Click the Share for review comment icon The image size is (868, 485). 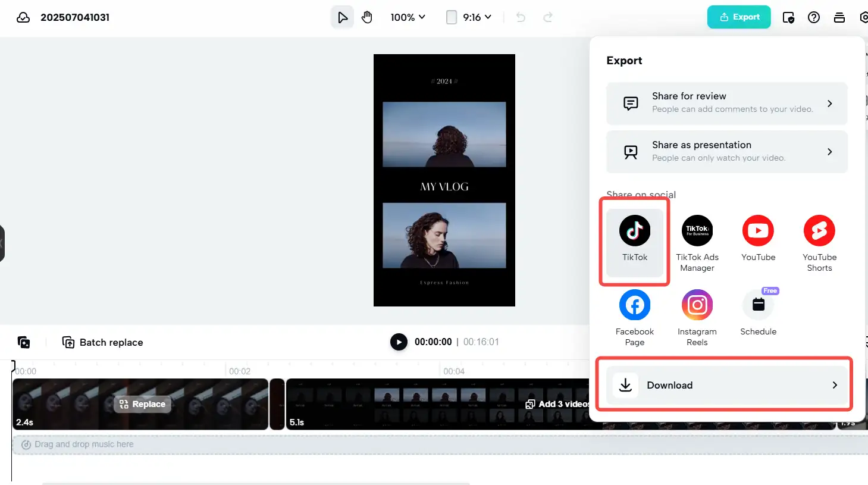tap(631, 104)
